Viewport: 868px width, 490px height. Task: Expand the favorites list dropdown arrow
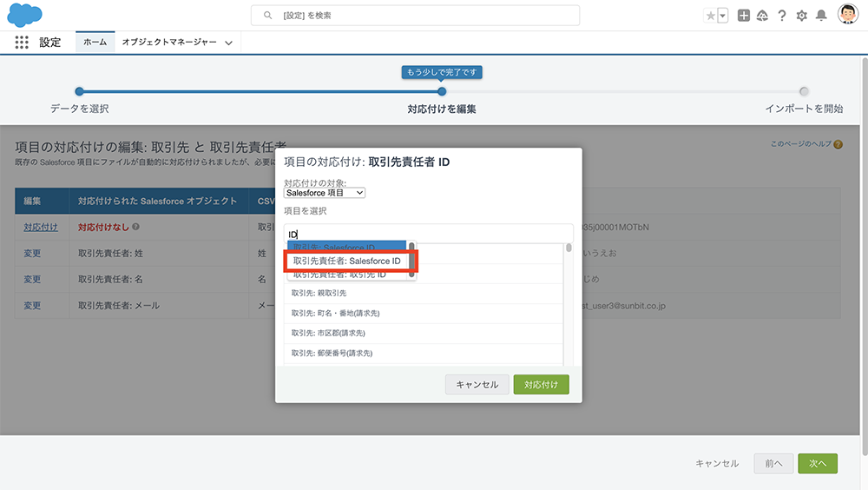[x=722, y=16]
